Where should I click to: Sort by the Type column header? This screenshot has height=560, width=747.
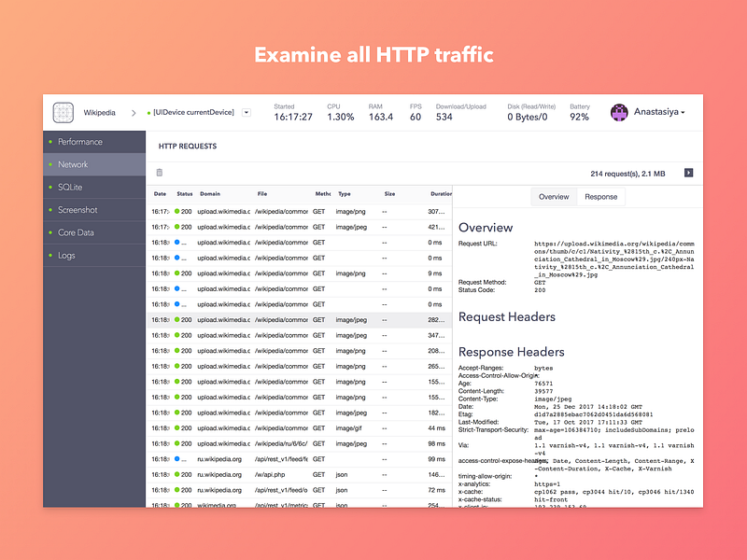(345, 194)
